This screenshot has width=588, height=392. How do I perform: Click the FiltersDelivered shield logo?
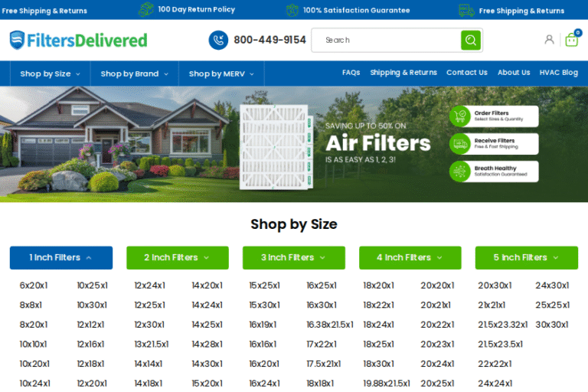(17, 40)
